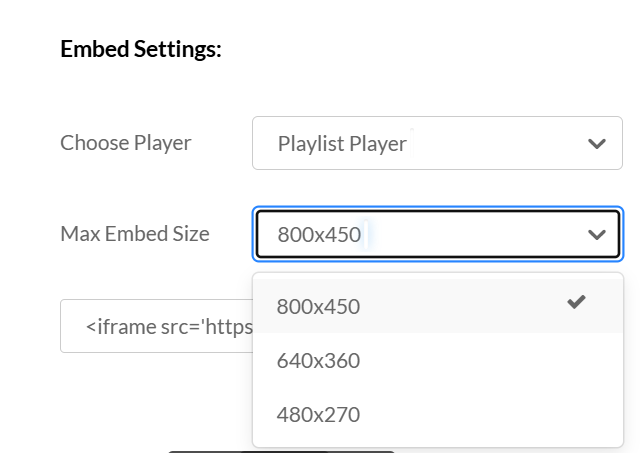643x453 pixels.
Task: Click the Embed Settings heading
Action: [x=141, y=49]
